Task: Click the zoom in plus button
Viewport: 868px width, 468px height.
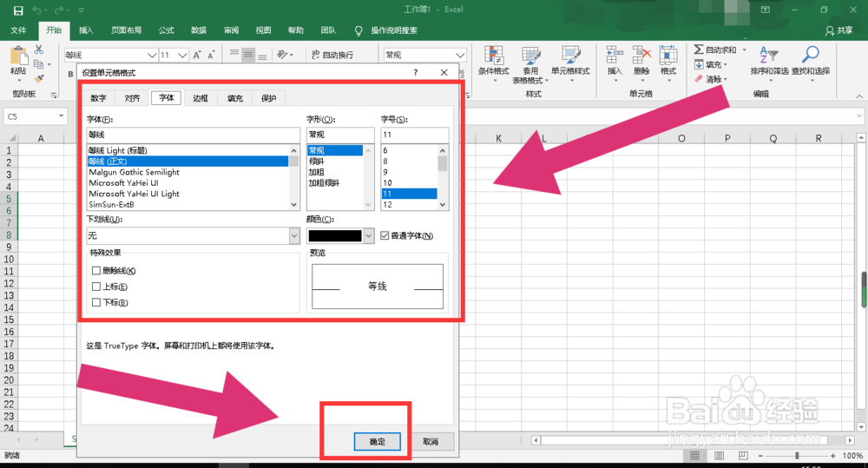Action: [832, 455]
